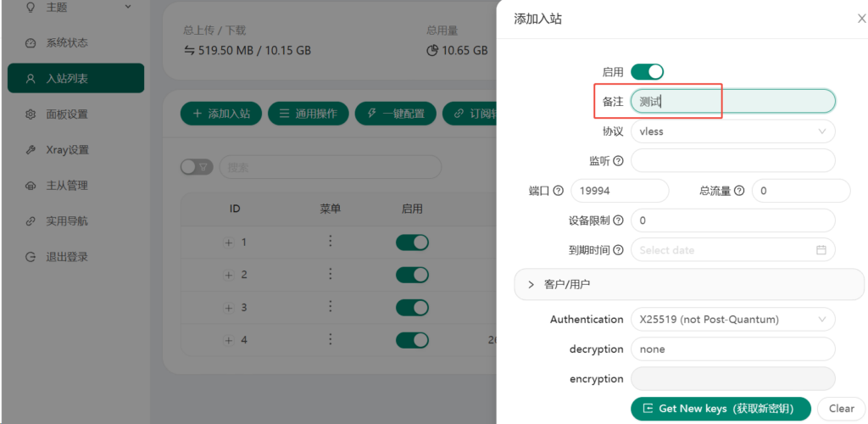Open the Authentication X25519 dropdown

coord(733,320)
